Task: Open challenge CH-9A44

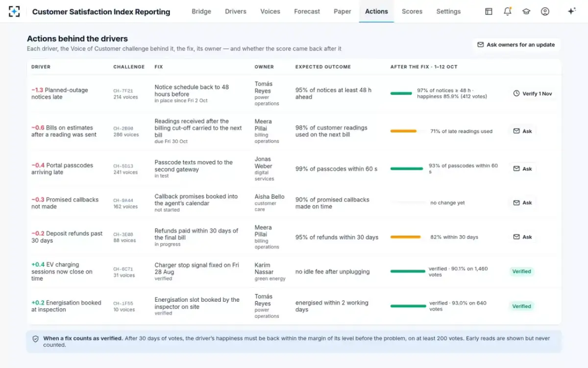Action: coord(123,201)
